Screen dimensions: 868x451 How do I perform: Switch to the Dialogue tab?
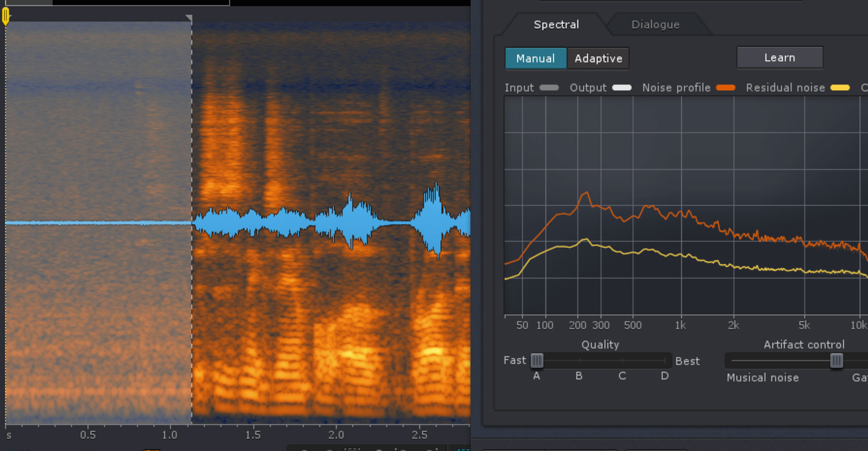point(656,24)
